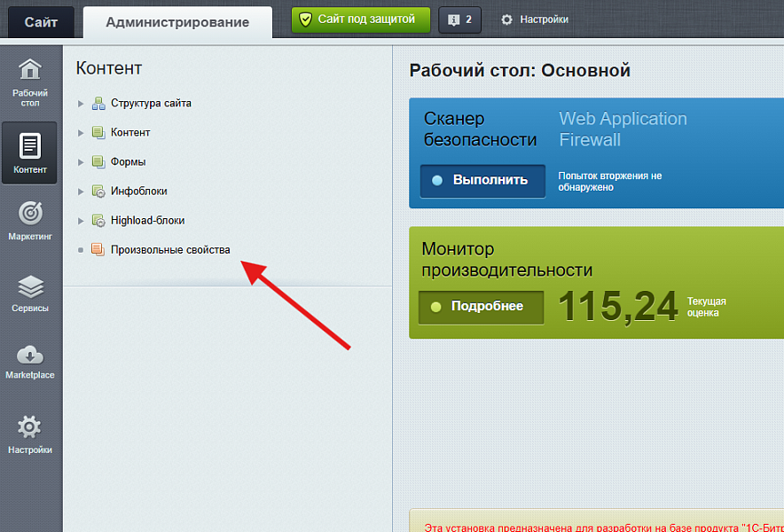This screenshot has height=532, width=784.
Task: Expand the Инфоблоки tree node arrow
Action: 81,192
